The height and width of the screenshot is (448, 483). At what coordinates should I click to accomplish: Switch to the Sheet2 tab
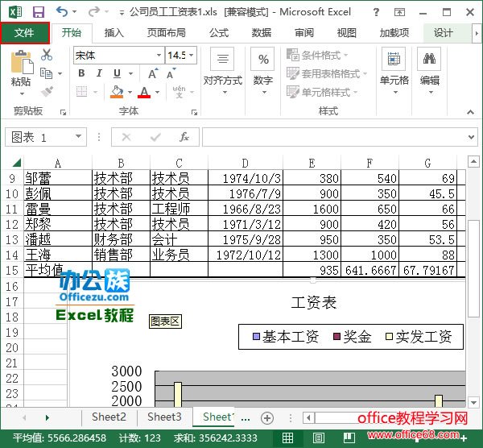point(109,417)
